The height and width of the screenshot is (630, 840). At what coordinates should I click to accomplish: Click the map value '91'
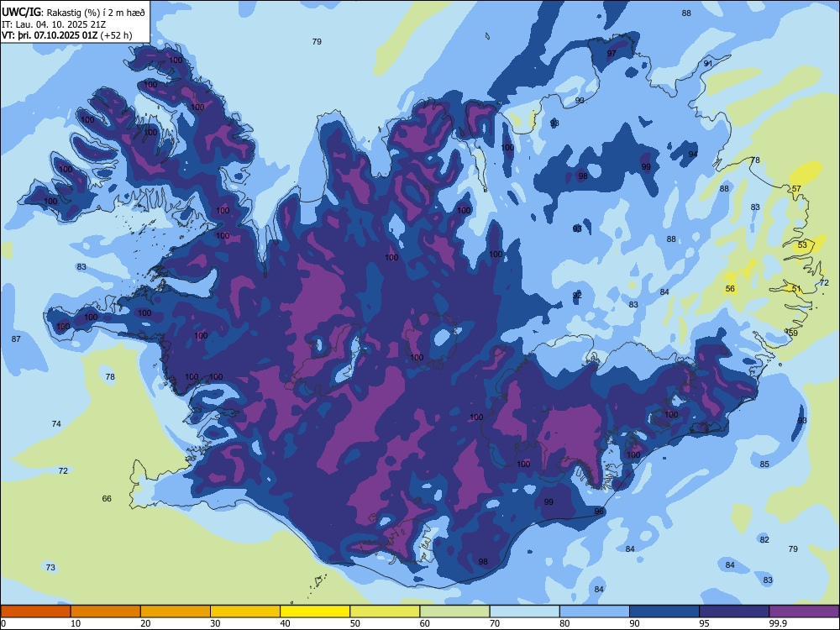pos(708,63)
